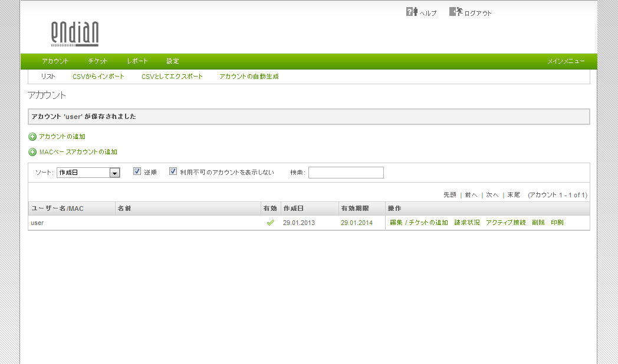Click the 有効 column header
The width and height of the screenshot is (618, 364).
[x=271, y=209]
